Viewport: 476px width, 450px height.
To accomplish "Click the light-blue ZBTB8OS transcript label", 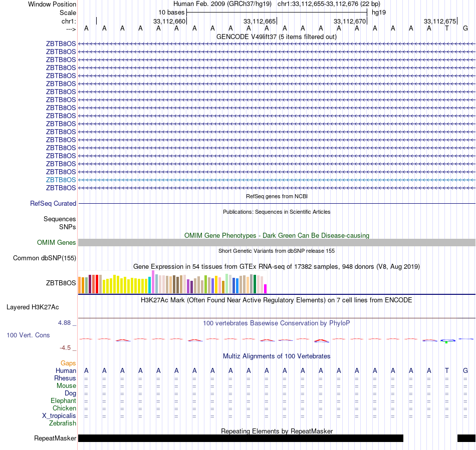I will (x=61, y=180).
